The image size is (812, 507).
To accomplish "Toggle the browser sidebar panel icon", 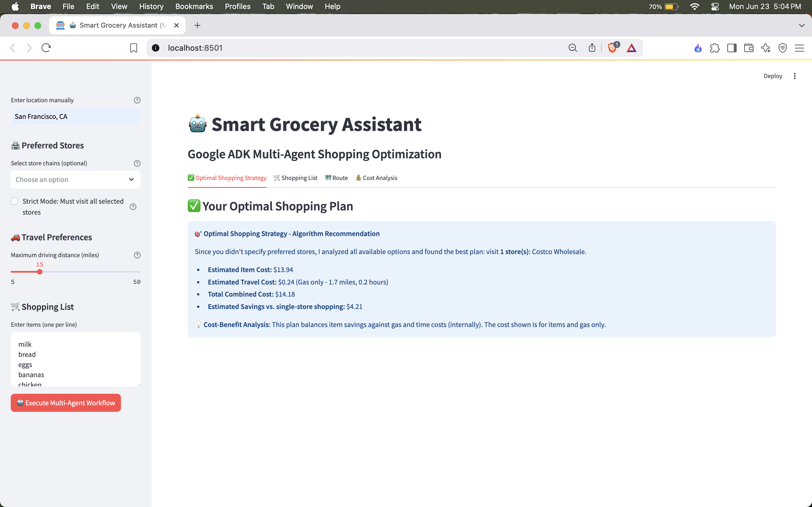I will (x=731, y=48).
